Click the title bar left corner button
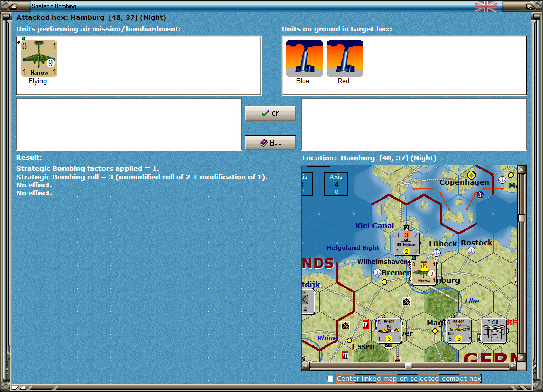543x392 pixels. click(x=13, y=6)
